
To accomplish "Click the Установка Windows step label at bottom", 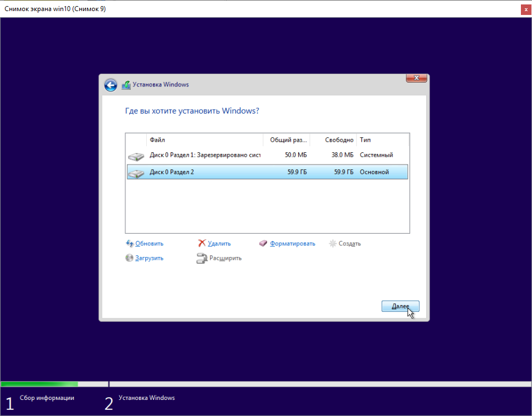I will click(x=146, y=398).
